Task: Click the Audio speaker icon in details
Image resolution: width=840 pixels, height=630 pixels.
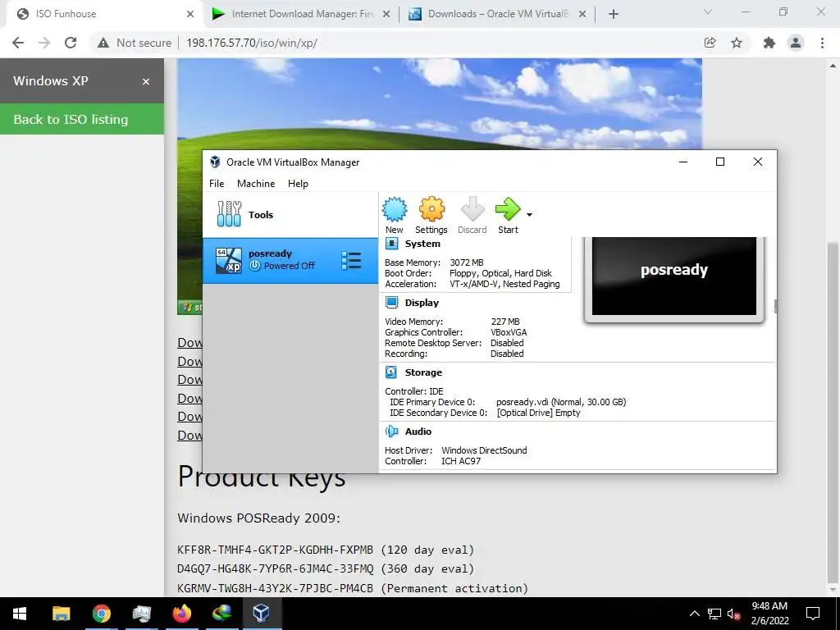Action: [x=391, y=431]
